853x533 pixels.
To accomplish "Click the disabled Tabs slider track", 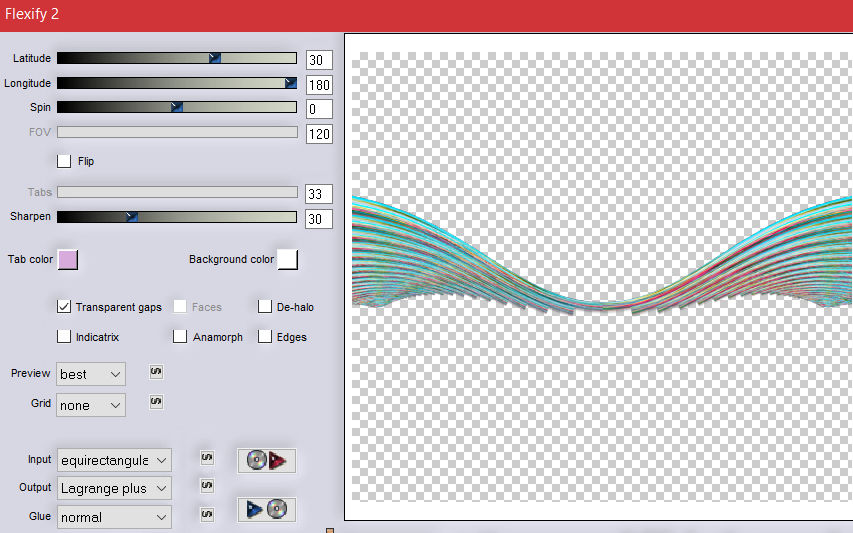I will point(177,192).
